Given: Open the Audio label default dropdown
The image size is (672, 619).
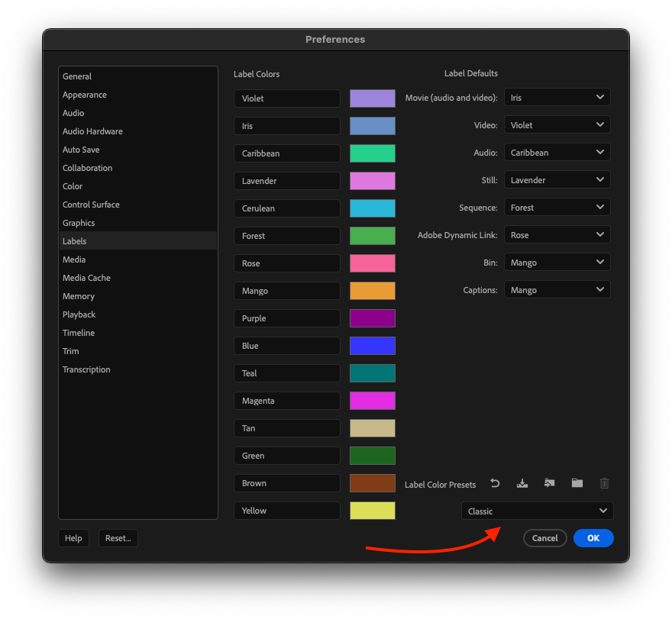Looking at the screenshot, I should (x=557, y=152).
